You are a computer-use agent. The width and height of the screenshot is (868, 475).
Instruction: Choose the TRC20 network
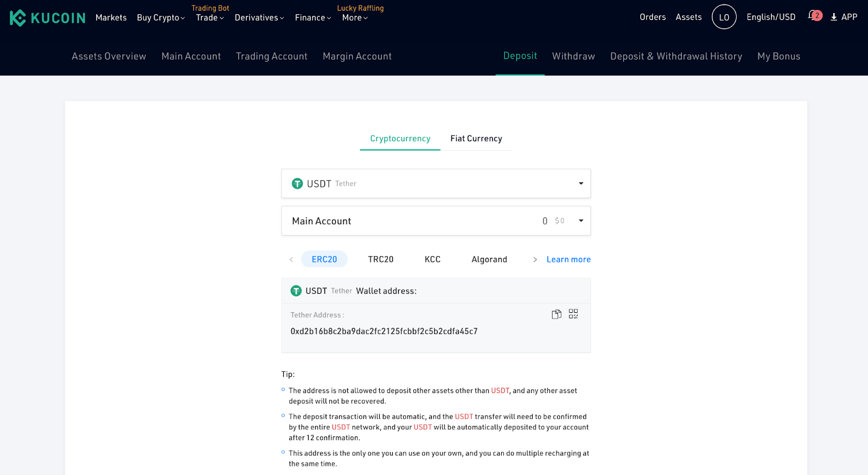click(x=381, y=259)
